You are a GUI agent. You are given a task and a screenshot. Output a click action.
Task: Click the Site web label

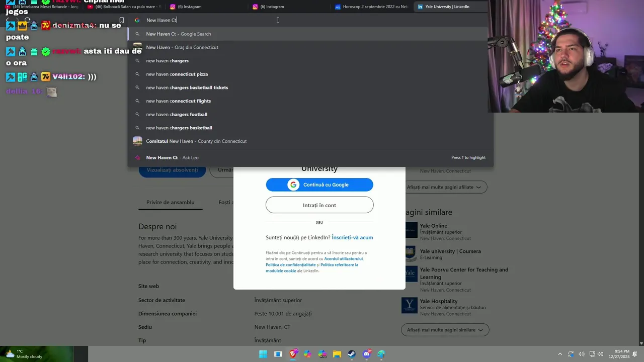pyautogui.click(x=149, y=286)
